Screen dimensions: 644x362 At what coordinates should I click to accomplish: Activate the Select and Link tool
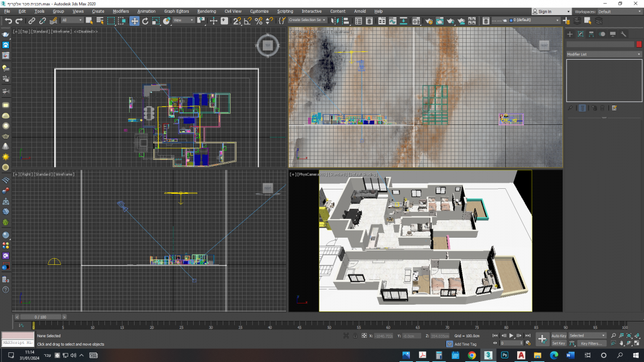(x=32, y=21)
